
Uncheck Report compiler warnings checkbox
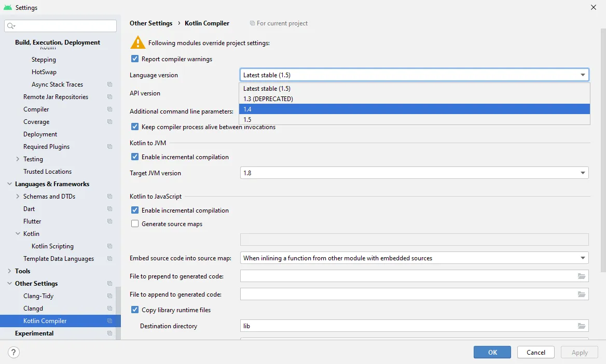[x=135, y=59]
